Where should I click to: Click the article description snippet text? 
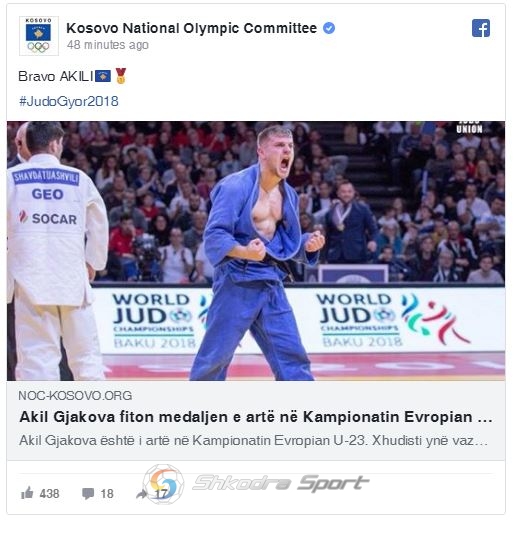[253, 440]
